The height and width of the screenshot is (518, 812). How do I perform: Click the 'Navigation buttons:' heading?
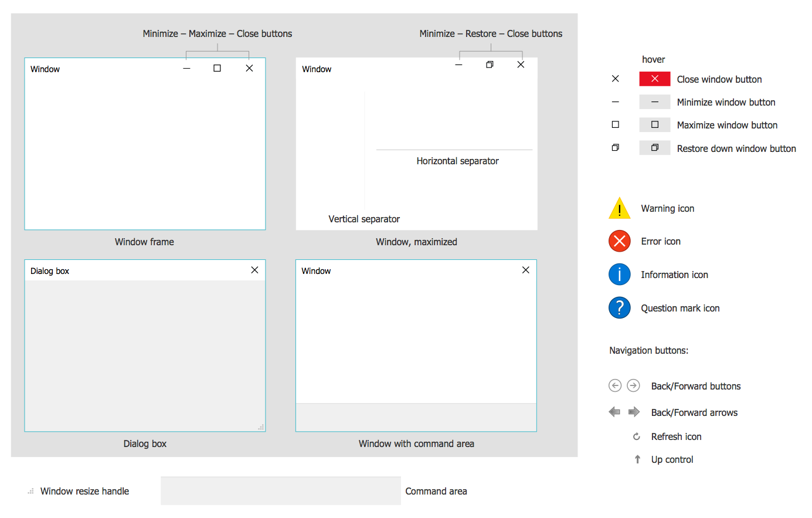pyautogui.click(x=648, y=350)
